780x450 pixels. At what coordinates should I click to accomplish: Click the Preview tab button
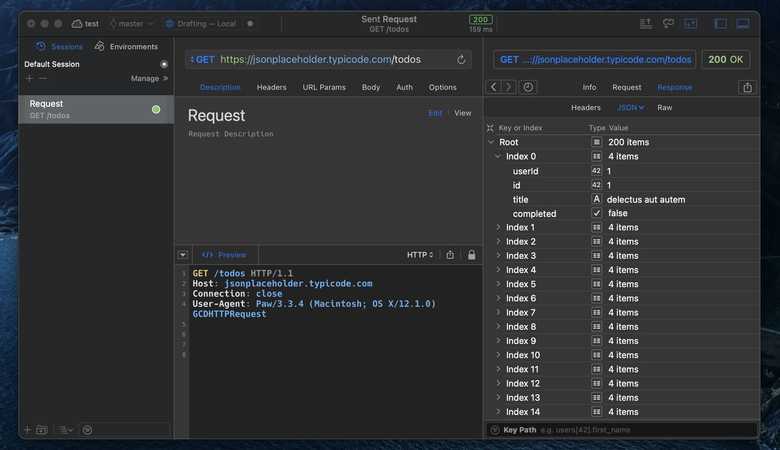[224, 255]
